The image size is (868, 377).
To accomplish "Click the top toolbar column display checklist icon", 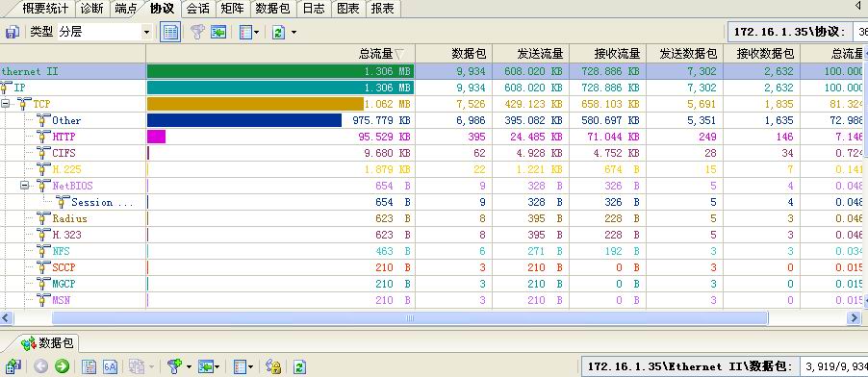I will pyautogui.click(x=245, y=32).
